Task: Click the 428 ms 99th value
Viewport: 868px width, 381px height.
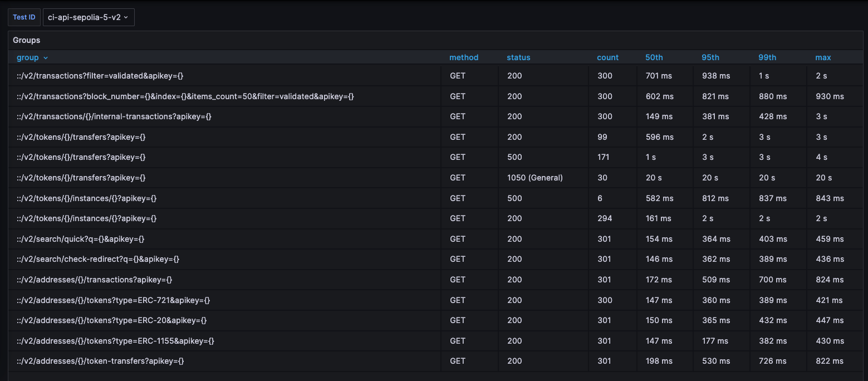Action: pyautogui.click(x=773, y=116)
